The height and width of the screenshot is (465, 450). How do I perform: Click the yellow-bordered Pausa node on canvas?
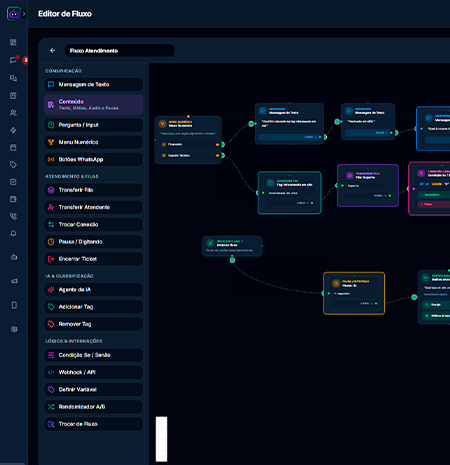(x=354, y=293)
